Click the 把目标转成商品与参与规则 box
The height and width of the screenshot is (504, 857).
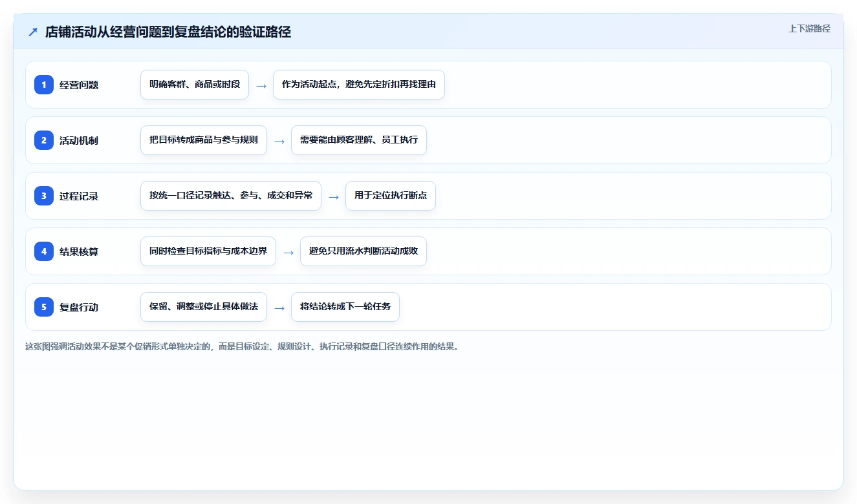(204, 140)
